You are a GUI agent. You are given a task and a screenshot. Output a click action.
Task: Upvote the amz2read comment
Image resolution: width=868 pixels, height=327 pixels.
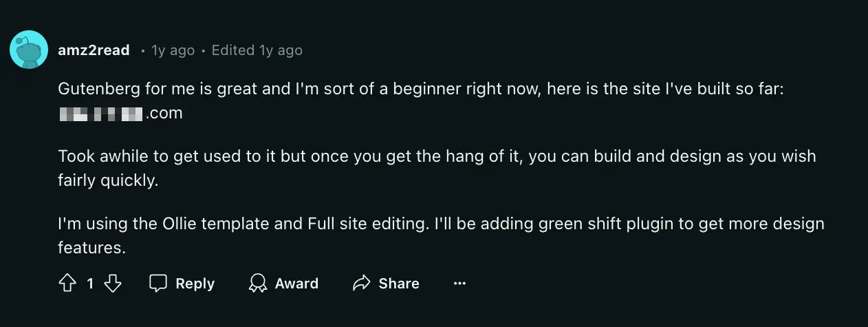pos(67,284)
